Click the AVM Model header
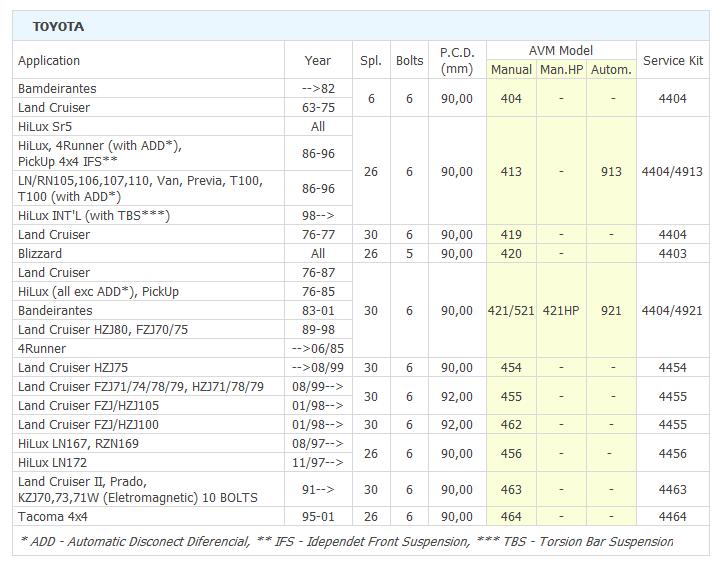Screen dimensions: 719x565 [x=560, y=50]
